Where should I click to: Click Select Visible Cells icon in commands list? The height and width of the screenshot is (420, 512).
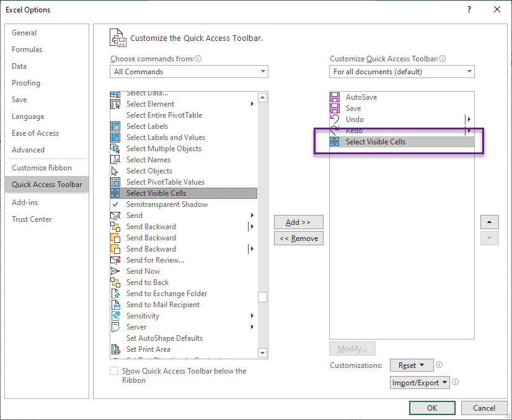(x=115, y=193)
